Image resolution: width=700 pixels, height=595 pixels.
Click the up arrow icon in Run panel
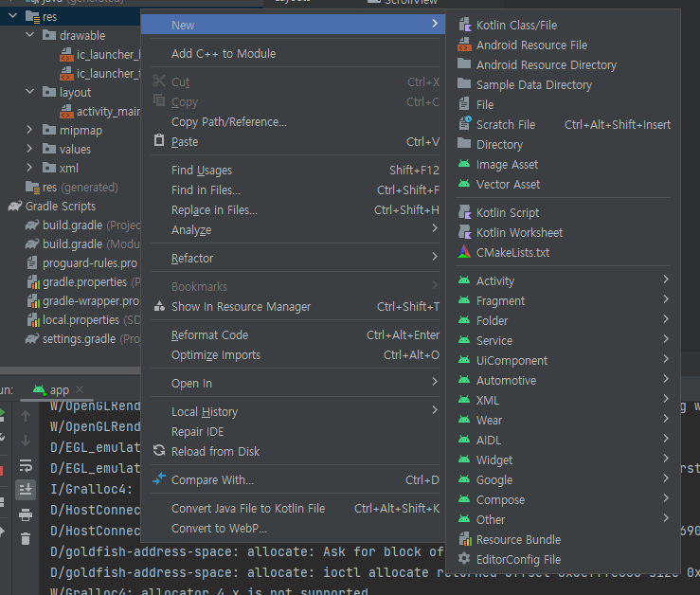[x=26, y=416]
